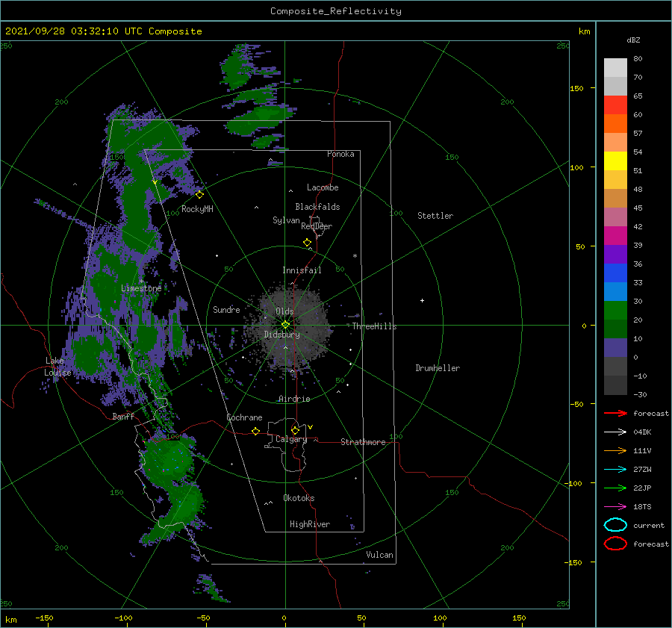Click the Lake Louise label
The height and width of the screenshot is (628, 672).
click(x=57, y=367)
